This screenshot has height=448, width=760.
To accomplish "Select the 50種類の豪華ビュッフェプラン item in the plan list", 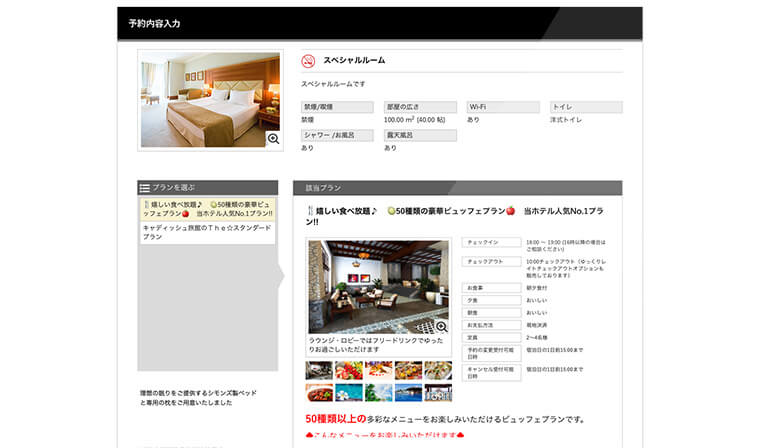I will pos(207,209).
